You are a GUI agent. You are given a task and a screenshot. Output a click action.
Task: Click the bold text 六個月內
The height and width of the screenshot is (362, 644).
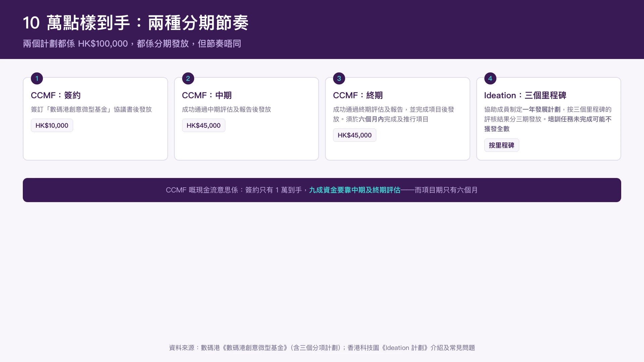(371, 119)
